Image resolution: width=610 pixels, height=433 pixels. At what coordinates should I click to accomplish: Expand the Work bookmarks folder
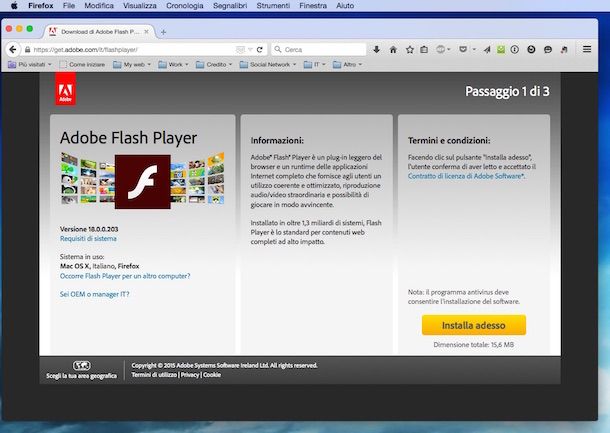[x=173, y=64]
